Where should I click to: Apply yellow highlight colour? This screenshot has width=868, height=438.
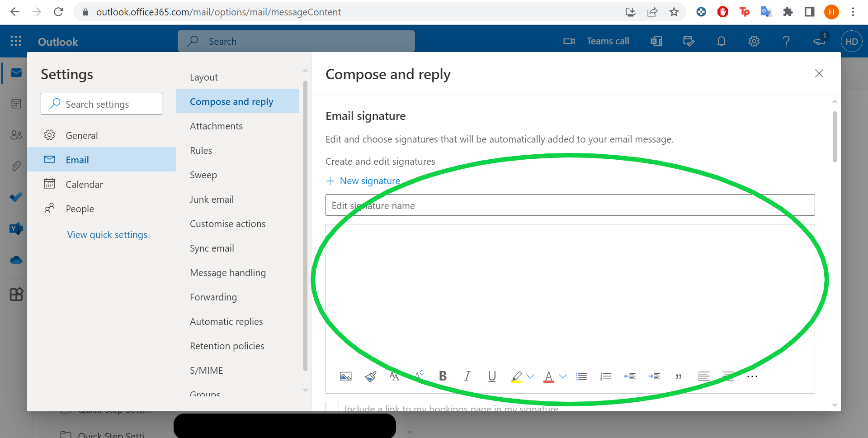[x=516, y=377]
